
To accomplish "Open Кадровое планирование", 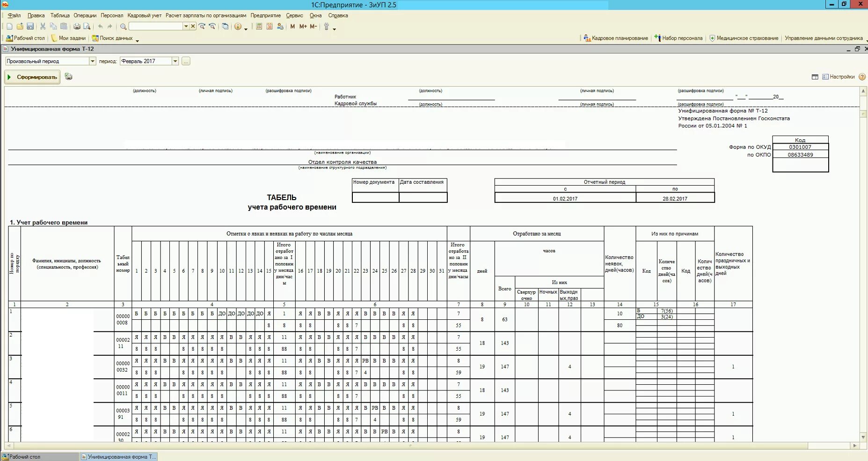I will tap(616, 38).
